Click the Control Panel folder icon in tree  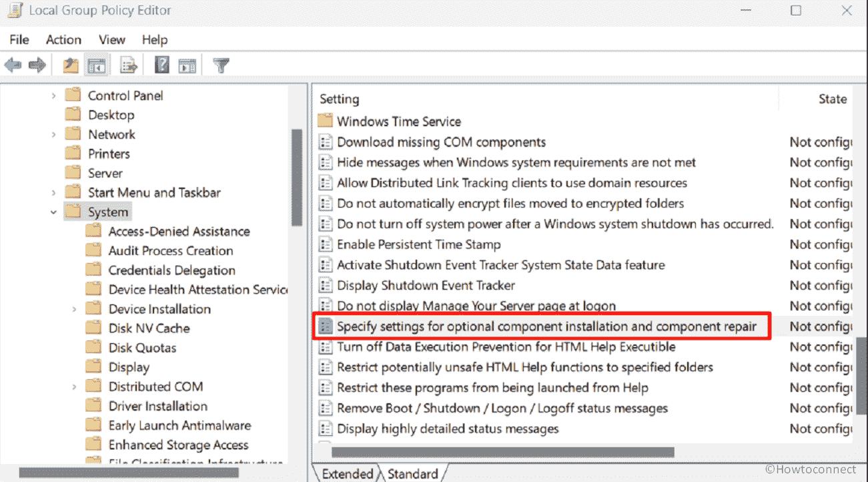click(73, 95)
